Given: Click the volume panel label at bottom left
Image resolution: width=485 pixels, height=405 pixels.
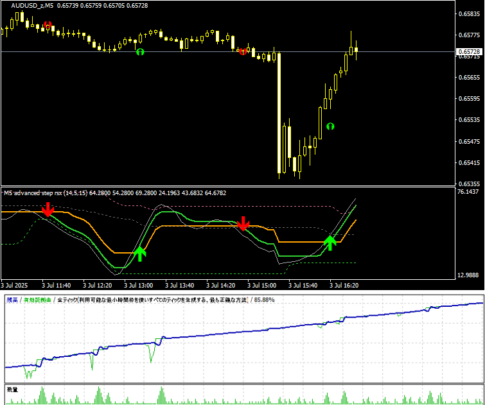Looking at the screenshot, I should click(x=12, y=389).
